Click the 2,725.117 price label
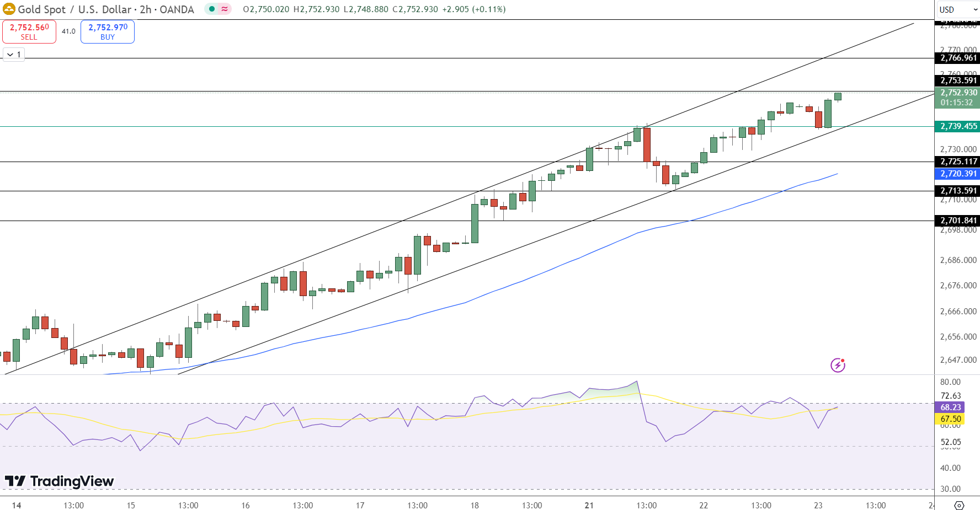The image size is (980, 510). pos(958,162)
